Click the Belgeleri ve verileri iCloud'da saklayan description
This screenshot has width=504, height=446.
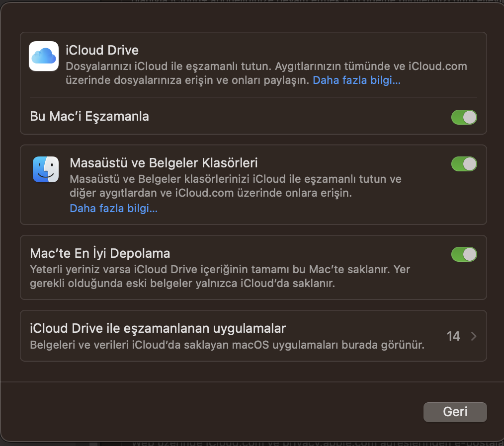click(x=227, y=345)
